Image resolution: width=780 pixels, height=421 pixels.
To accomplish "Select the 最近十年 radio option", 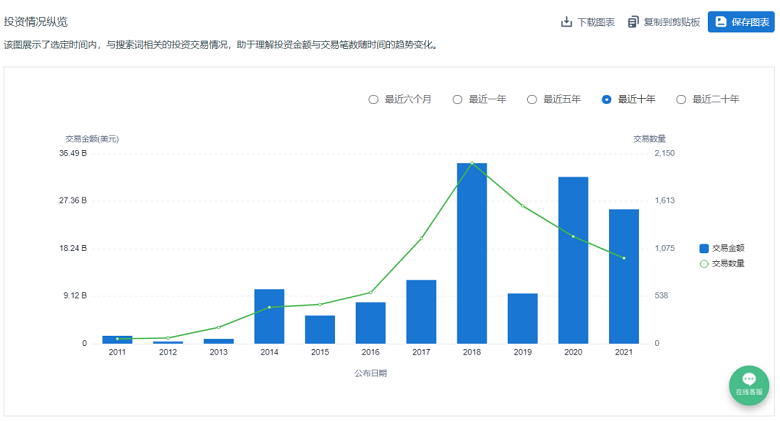I will coord(607,99).
